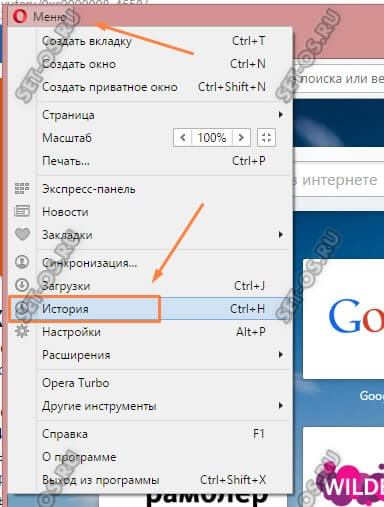Increase zoom with the right arrow
Screen dimensions: 384x507
tap(241, 138)
